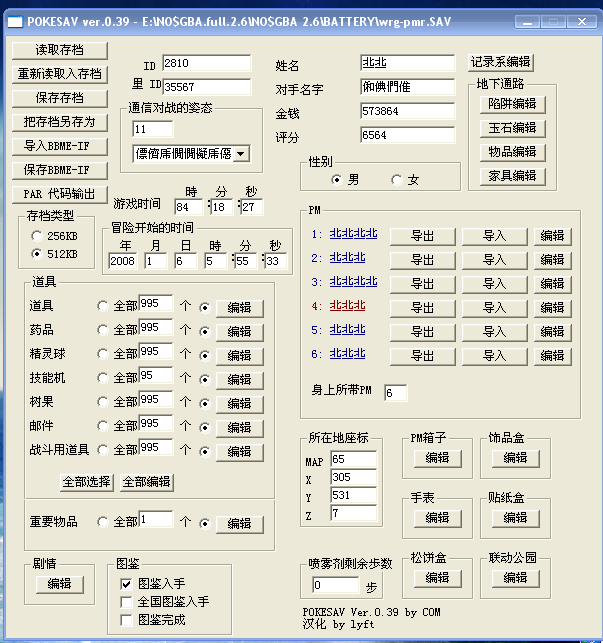Enable the 图鉴完成 checkbox
The height and width of the screenshot is (643, 603).
tap(126, 620)
